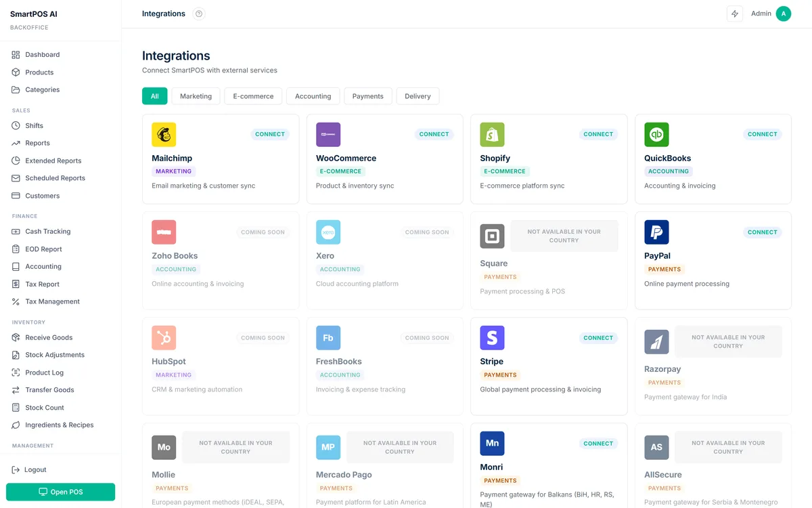The width and height of the screenshot is (812, 508).
Task: Show only Payments integrations
Action: pos(368,96)
